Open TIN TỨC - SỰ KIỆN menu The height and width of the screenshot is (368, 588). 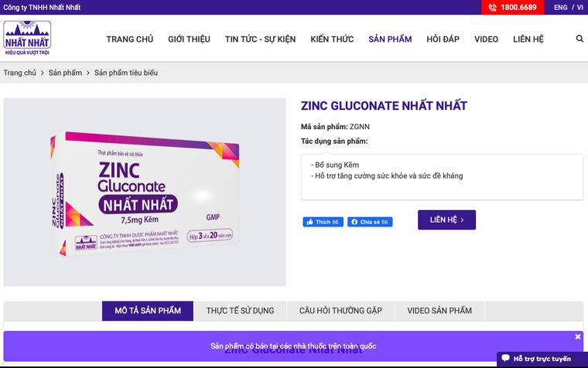pyautogui.click(x=260, y=39)
